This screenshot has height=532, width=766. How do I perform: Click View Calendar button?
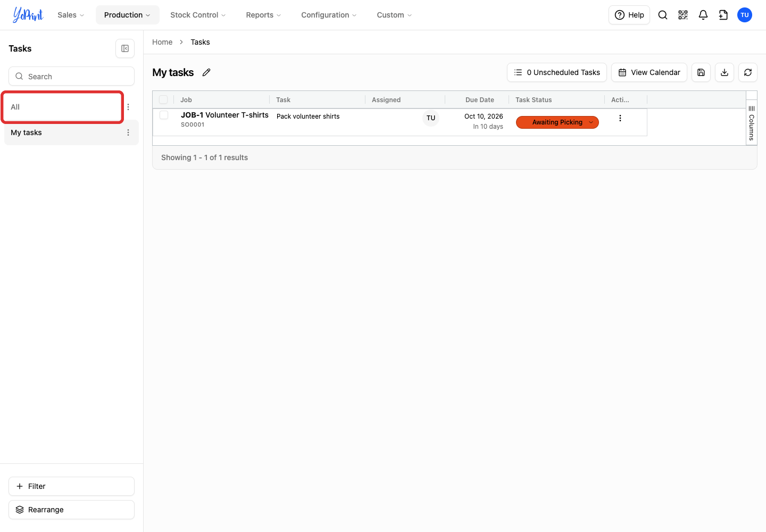click(x=649, y=72)
